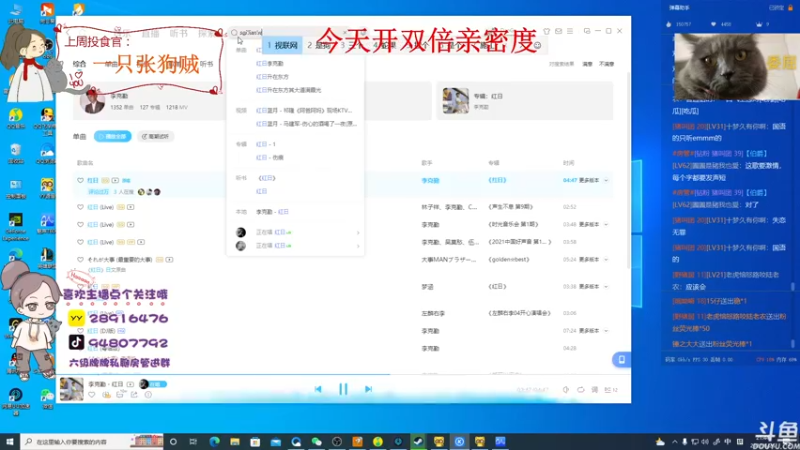800x450 pixels.
Task: Open Task View on taskbar
Action: pos(193,441)
